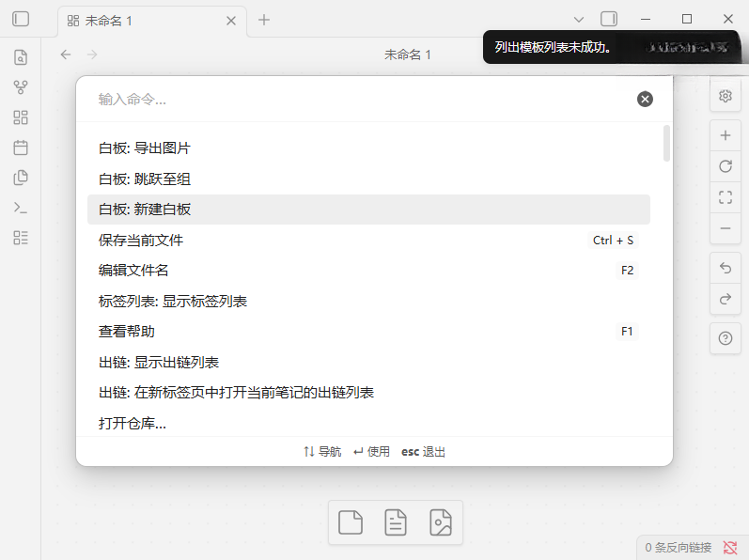Open canvas help question icon
Image resolution: width=749 pixels, height=560 pixels.
click(726, 338)
